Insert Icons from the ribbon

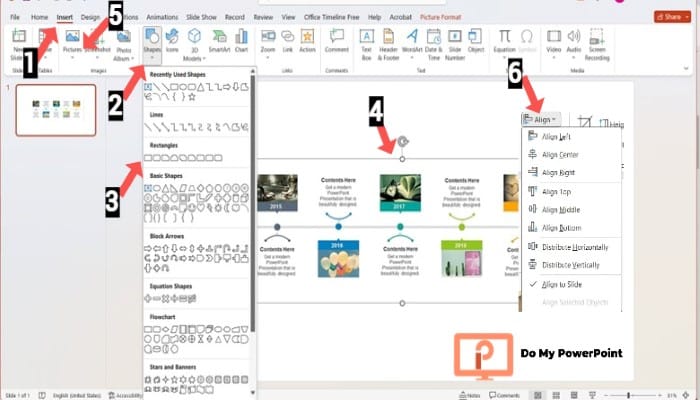coord(172,41)
